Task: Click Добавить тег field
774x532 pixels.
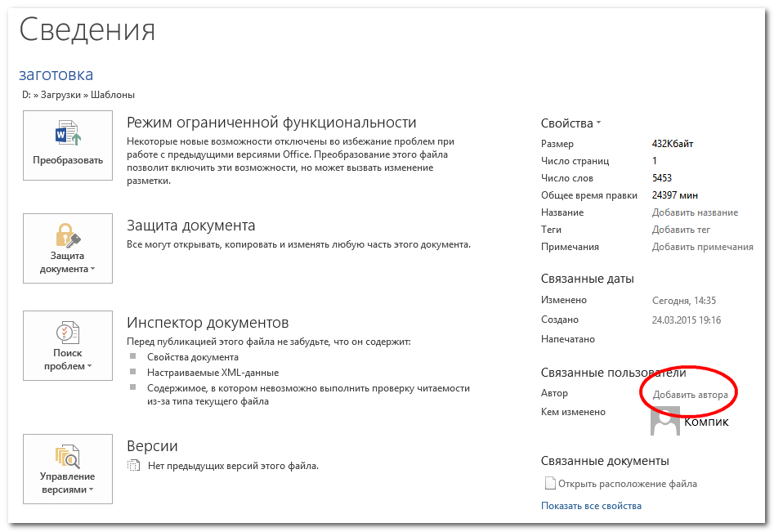Action: (x=681, y=230)
